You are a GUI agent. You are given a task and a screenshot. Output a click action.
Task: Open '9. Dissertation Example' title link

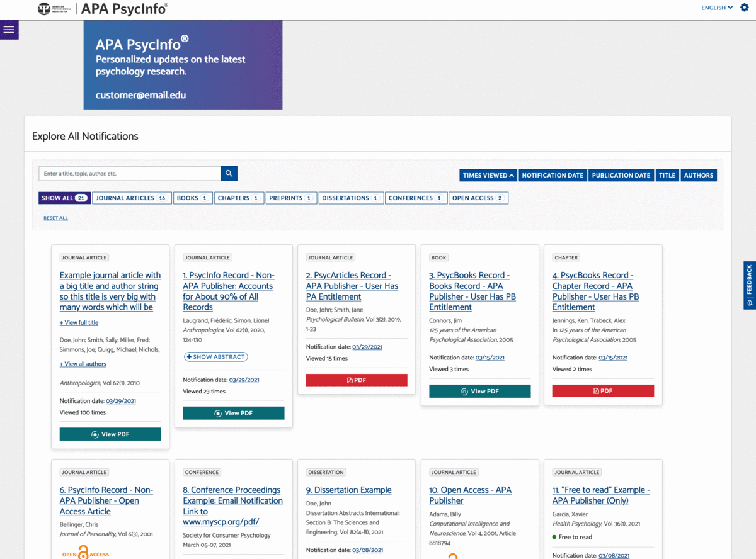[x=349, y=490]
